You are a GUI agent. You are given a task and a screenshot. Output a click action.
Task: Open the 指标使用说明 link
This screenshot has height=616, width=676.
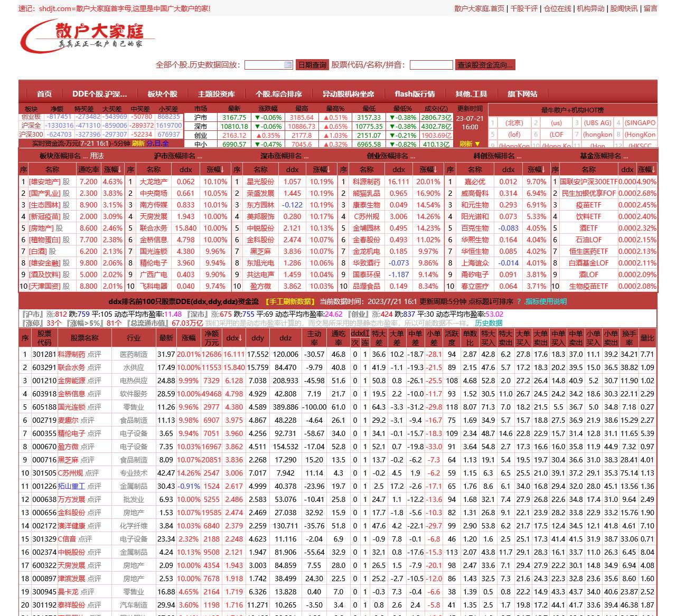pyautogui.click(x=546, y=301)
